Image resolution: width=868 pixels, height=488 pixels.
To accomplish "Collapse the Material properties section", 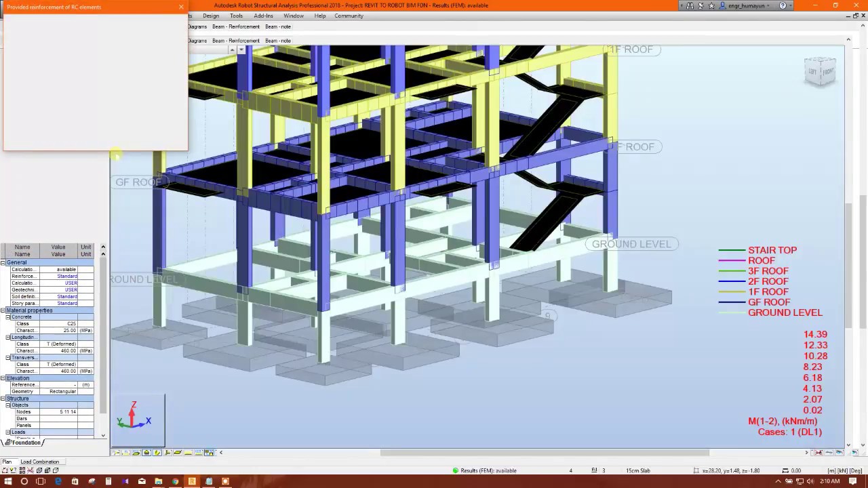I will click(3, 310).
